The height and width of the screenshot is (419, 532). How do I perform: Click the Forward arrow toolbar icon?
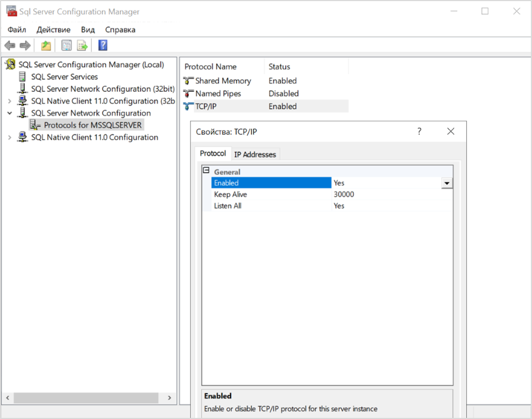point(25,45)
